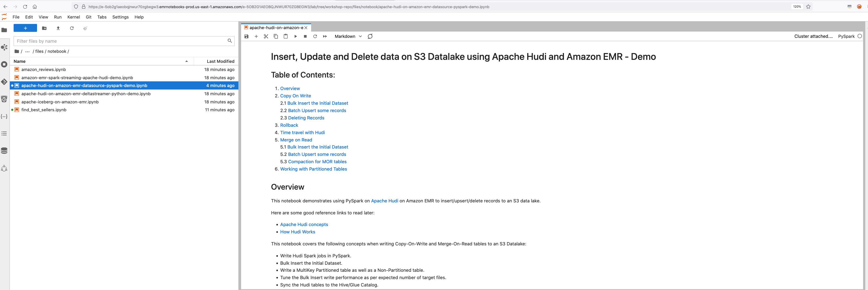The width and height of the screenshot is (868, 290).
Task: Create a new folder in file browser
Action: tap(44, 28)
